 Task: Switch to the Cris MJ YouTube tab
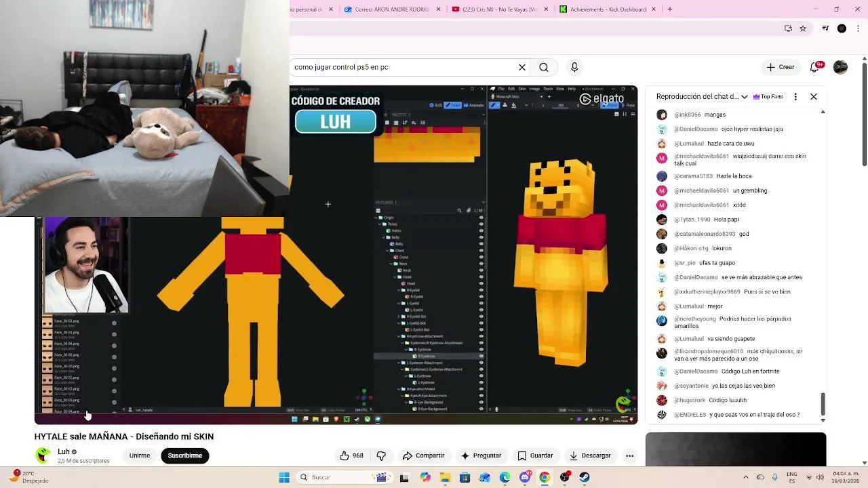coord(499,9)
